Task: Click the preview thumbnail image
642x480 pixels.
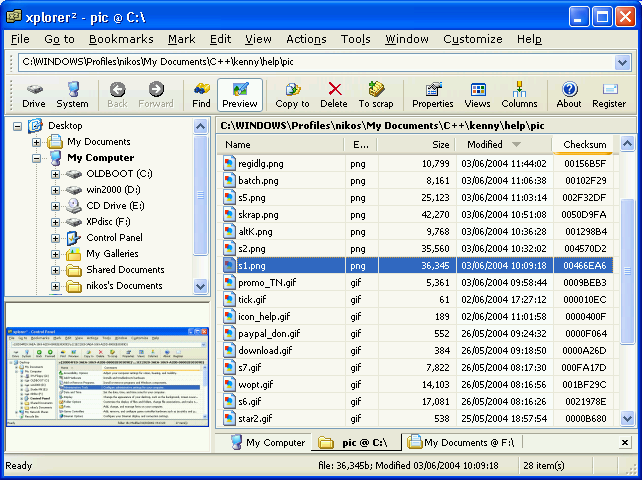Action: [x=107, y=377]
